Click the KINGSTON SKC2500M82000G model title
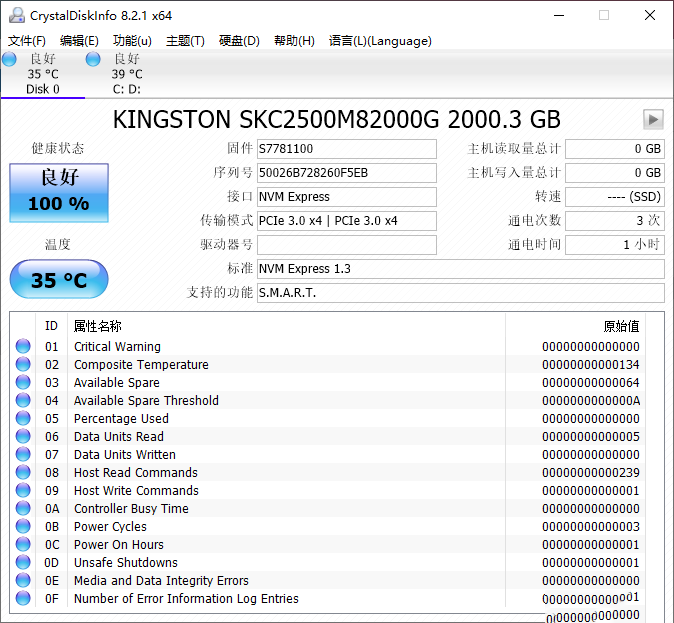Viewport: 674px width, 623px height. click(337, 120)
